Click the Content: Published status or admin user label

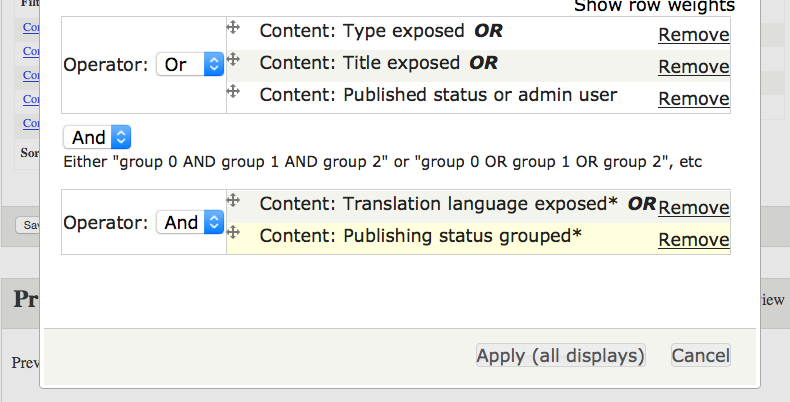[x=438, y=95]
